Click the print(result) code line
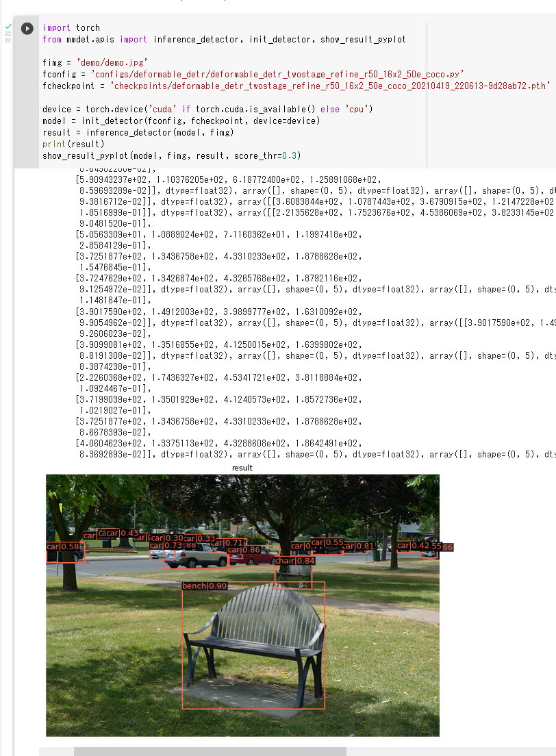This screenshot has width=556, height=756. 73,144
